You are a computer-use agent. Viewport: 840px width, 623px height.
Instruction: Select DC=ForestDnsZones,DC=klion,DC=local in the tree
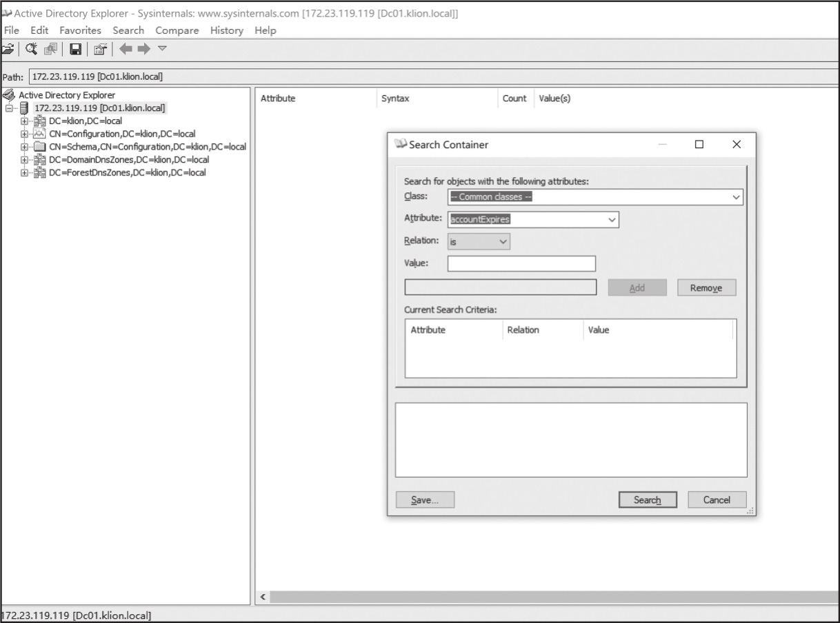tap(127, 172)
